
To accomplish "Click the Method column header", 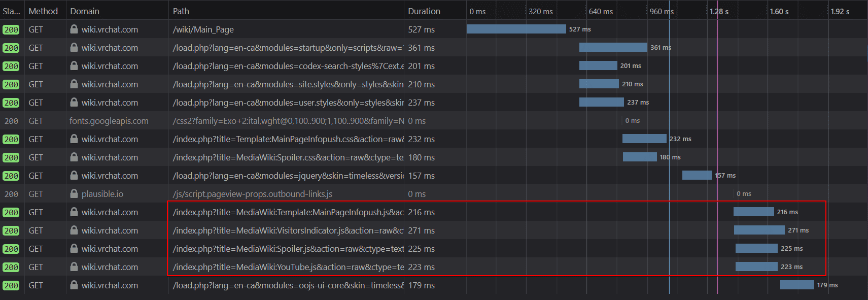I will [x=43, y=11].
